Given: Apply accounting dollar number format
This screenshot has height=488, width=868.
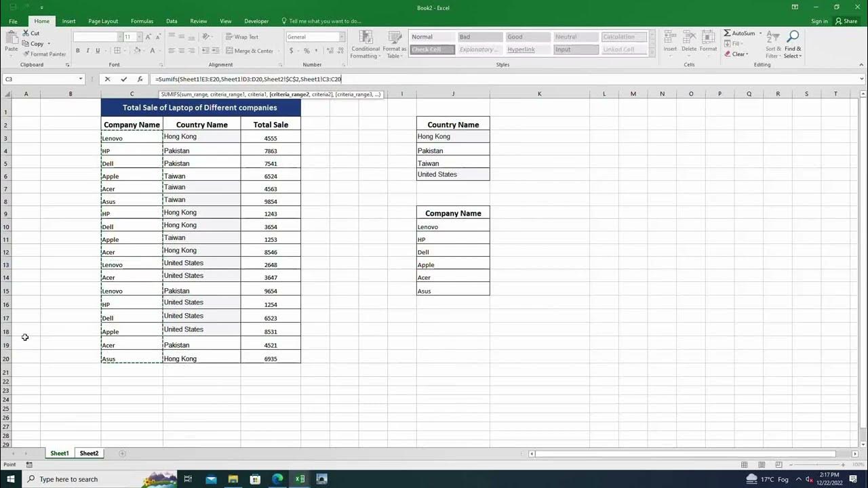Looking at the screenshot, I should pos(292,51).
